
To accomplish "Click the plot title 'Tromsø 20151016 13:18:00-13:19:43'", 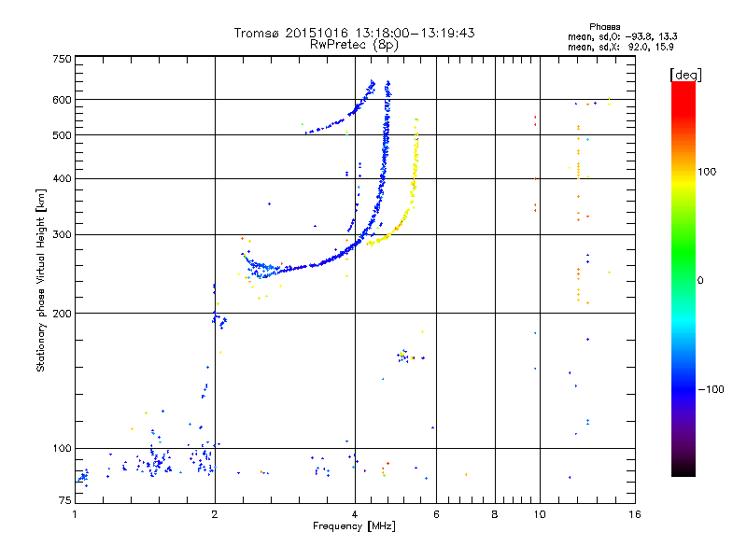I will (354, 33).
